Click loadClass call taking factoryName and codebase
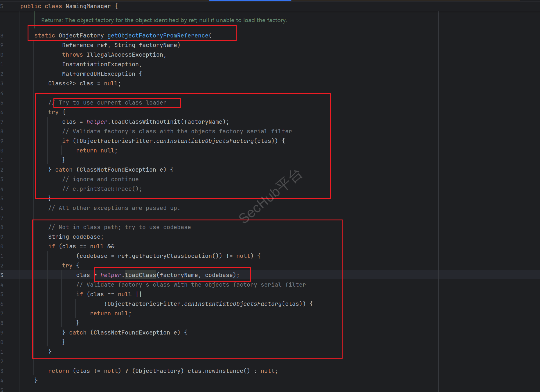This screenshot has width=540, height=392. tap(140, 275)
